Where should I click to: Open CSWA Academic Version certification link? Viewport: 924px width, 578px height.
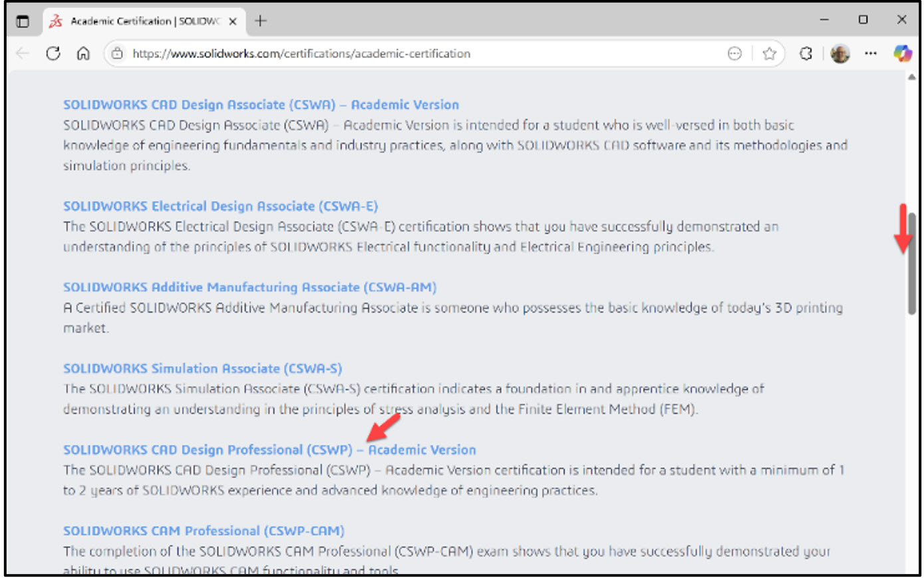tap(261, 104)
